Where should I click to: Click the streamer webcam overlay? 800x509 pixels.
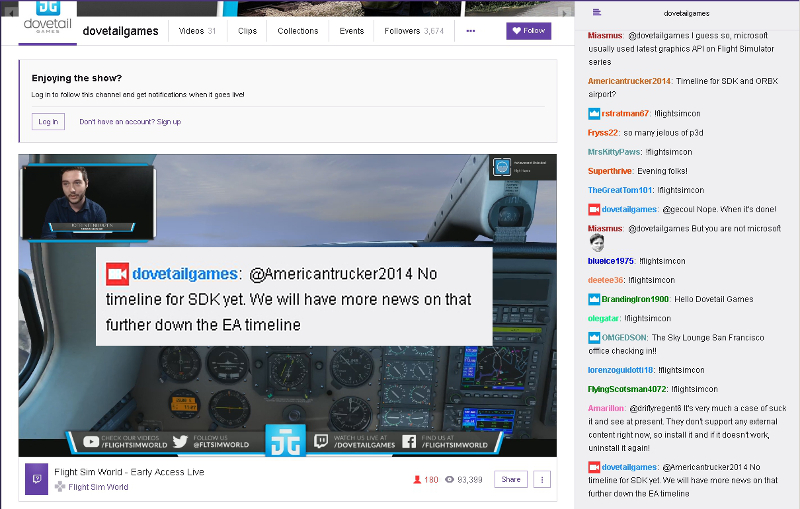tap(88, 202)
